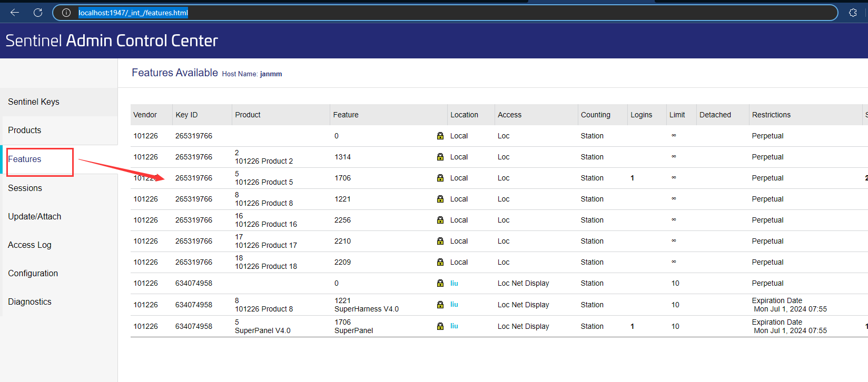This screenshot has height=382, width=868.
Task: Click the 101226 Product 17 cell
Action: [266, 241]
